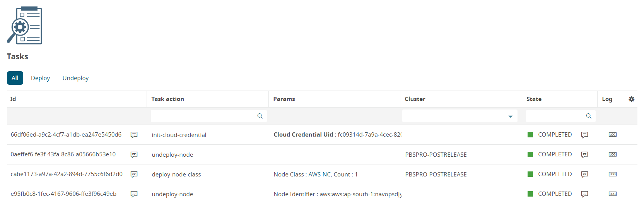Image resolution: width=644 pixels, height=202 pixels.
Task: Click comment icon beside ID 66df06ed
Action: click(x=134, y=135)
